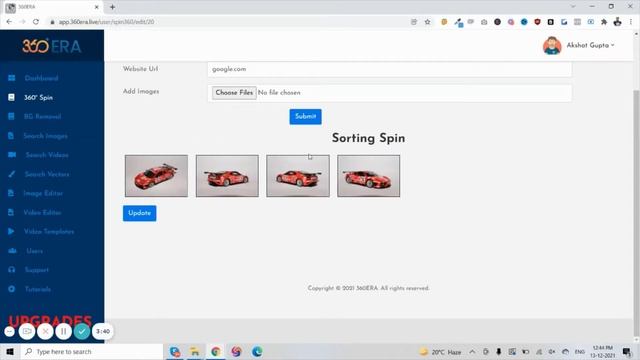Click the 360ERA logo
The image size is (640, 360).
tap(52, 46)
